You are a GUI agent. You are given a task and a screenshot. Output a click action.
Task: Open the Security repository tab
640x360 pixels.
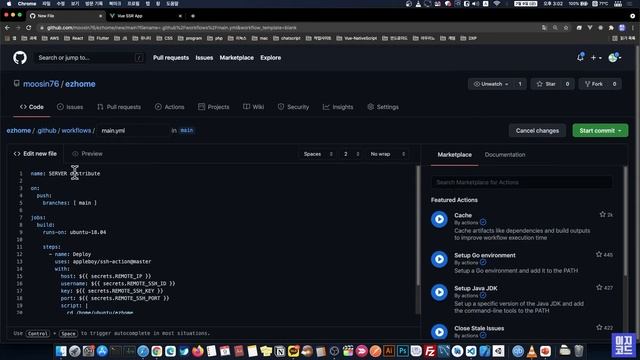coord(293,107)
